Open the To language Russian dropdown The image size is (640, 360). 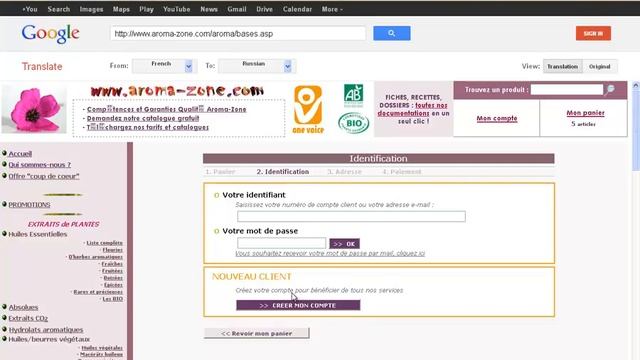tap(257, 66)
